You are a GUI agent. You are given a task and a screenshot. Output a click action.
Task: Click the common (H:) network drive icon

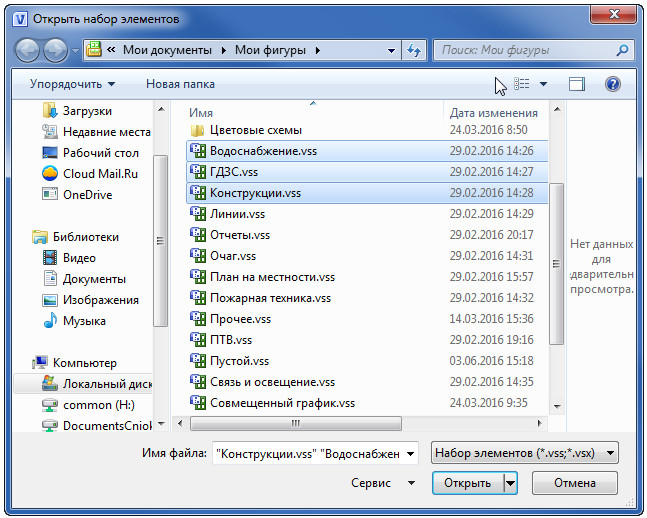pyautogui.click(x=50, y=405)
